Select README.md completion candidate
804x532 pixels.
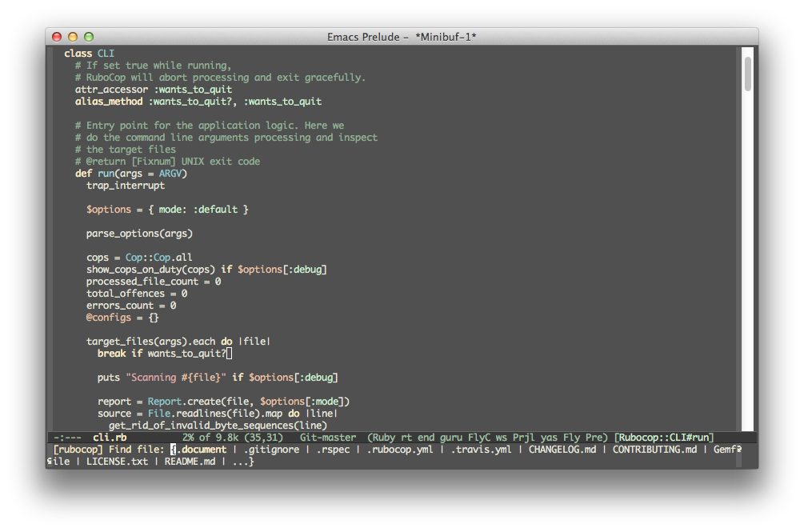pos(190,462)
